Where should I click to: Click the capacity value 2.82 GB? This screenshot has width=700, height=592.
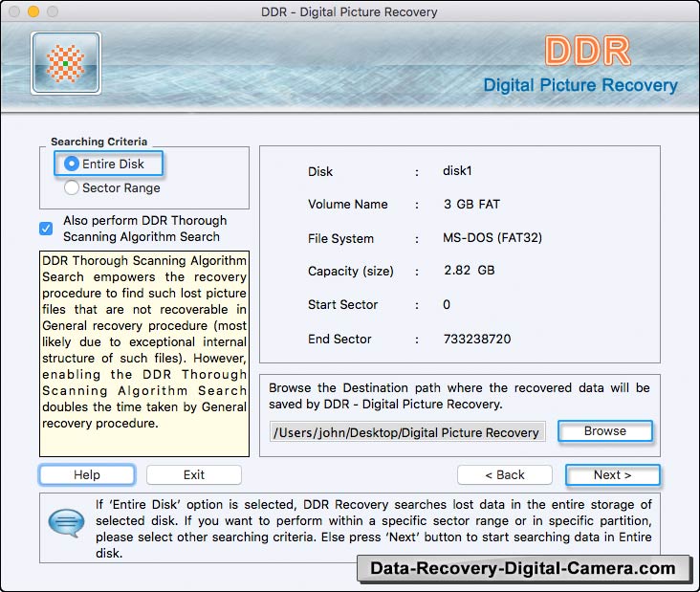(470, 270)
